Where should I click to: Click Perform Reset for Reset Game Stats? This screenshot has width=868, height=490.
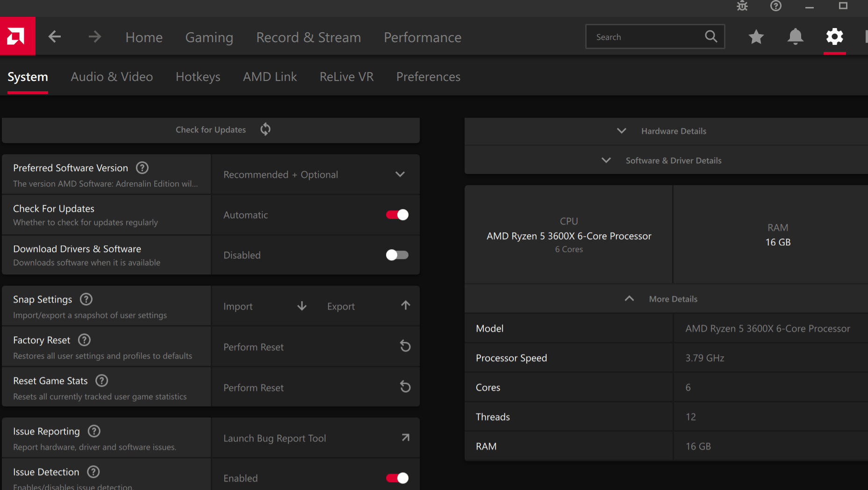pos(253,388)
